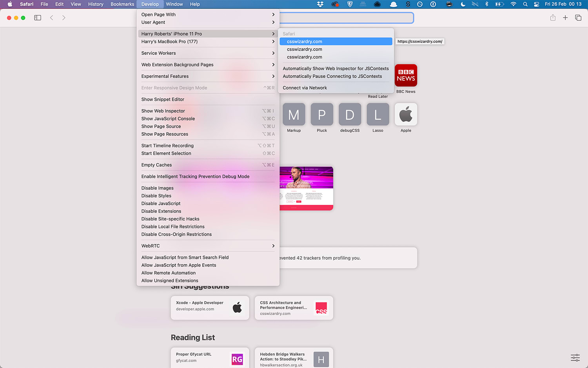The width and height of the screenshot is (588, 368).
Task: Expand the User Agent submenu
Action: (x=208, y=22)
